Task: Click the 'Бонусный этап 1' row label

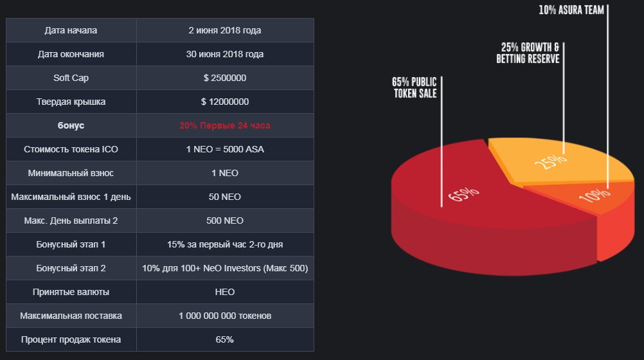Action: (71, 244)
